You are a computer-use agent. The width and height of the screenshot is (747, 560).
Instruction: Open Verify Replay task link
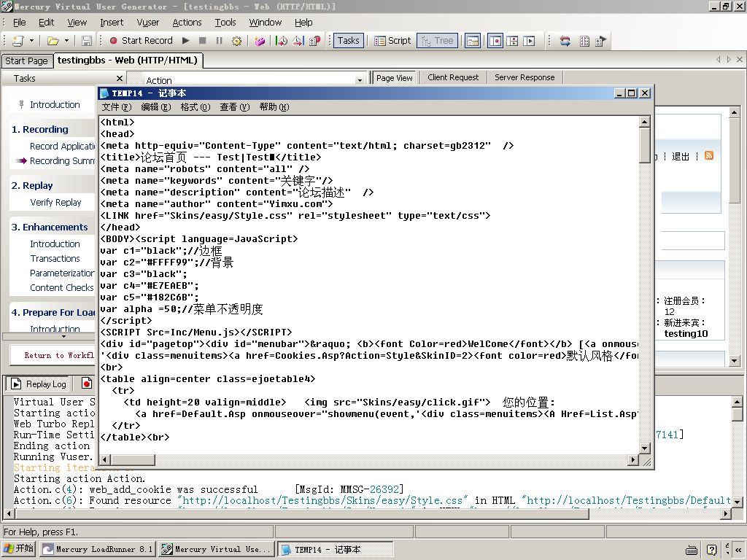pyautogui.click(x=55, y=203)
